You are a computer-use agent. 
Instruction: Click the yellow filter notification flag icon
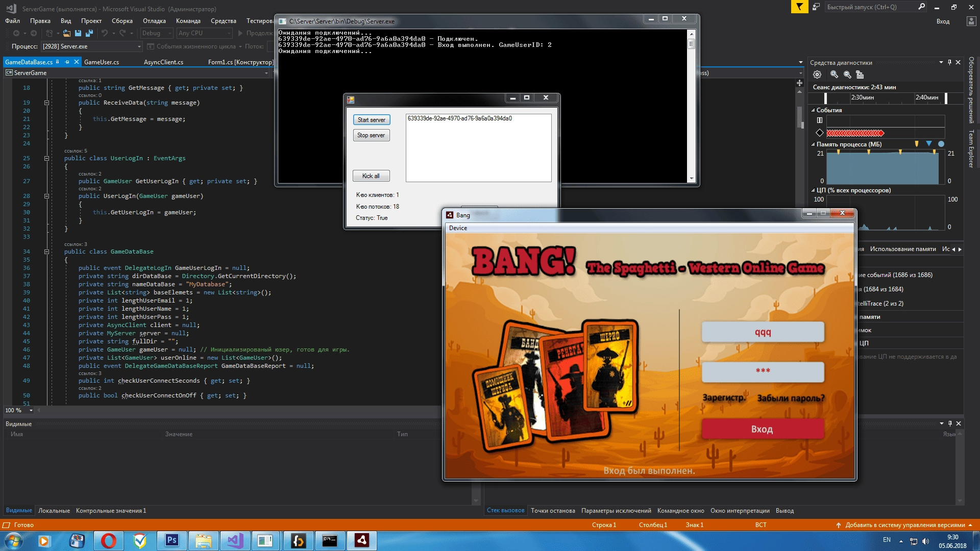799,7
